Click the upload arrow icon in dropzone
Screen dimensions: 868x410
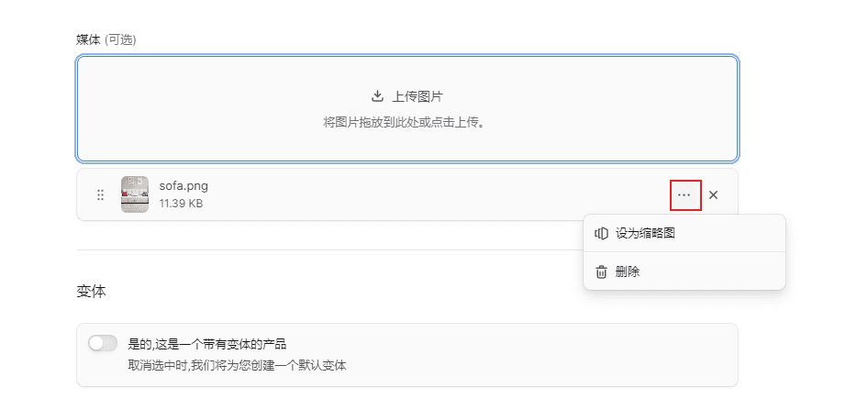coord(376,96)
